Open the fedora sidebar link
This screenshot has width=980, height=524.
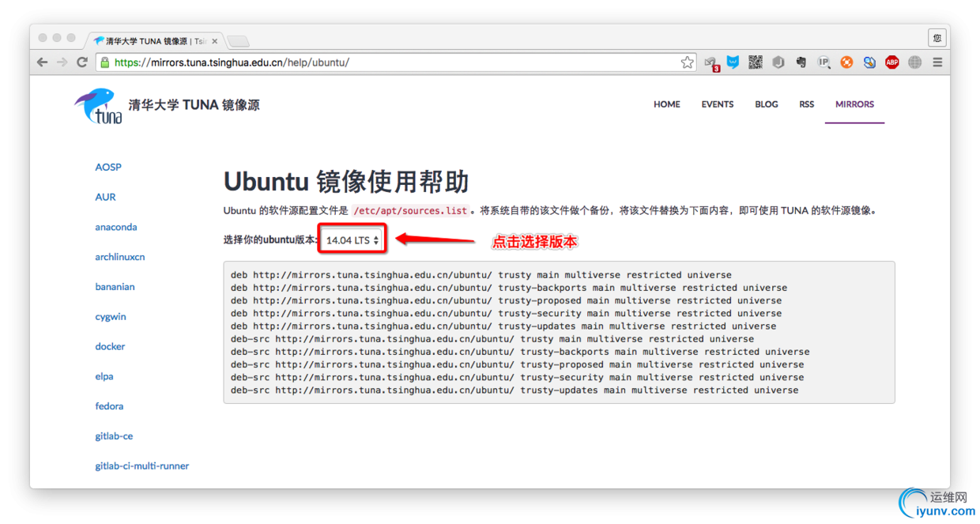(109, 406)
